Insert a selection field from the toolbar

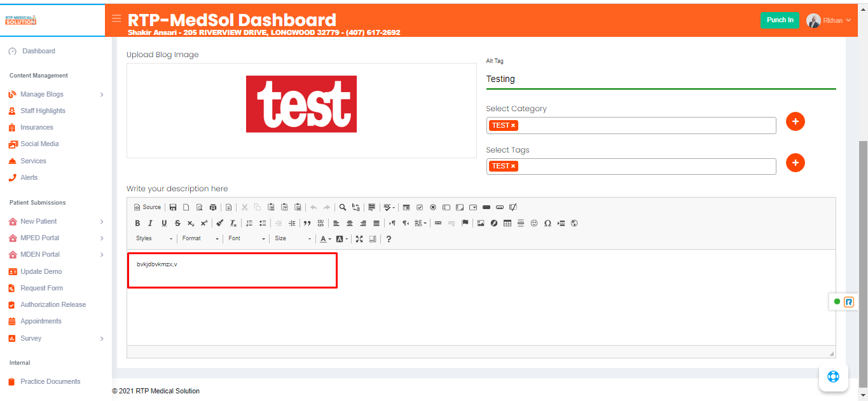point(473,207)
